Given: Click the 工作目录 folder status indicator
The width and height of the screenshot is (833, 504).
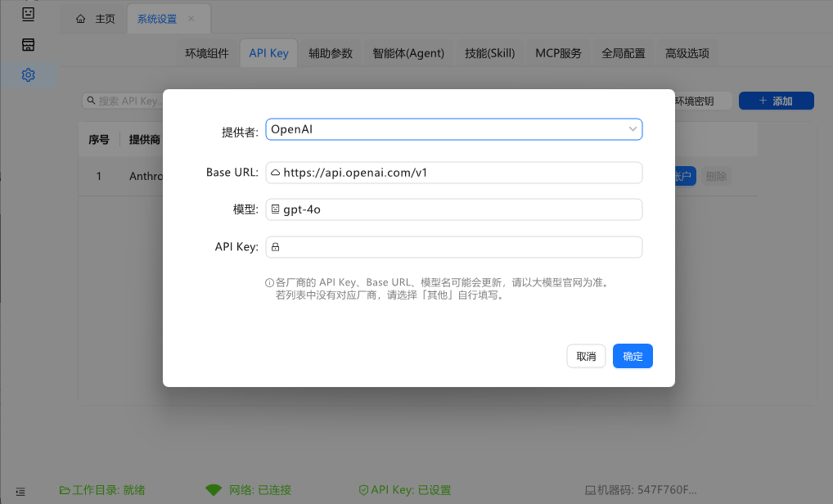Looking at the screenshot, I should (102, 490).
